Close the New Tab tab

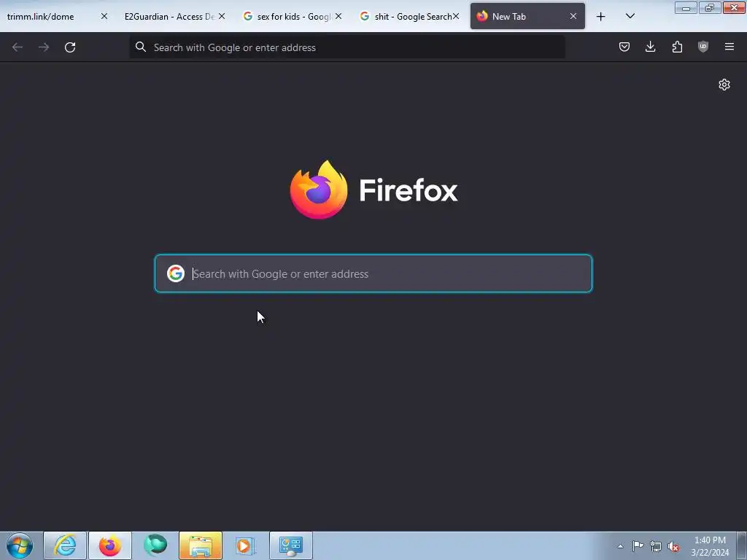point(573,16)
